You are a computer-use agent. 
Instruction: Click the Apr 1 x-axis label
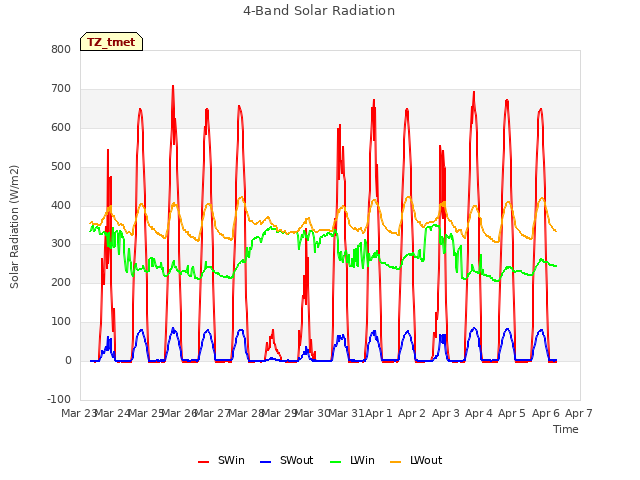(x=379, y=413)
